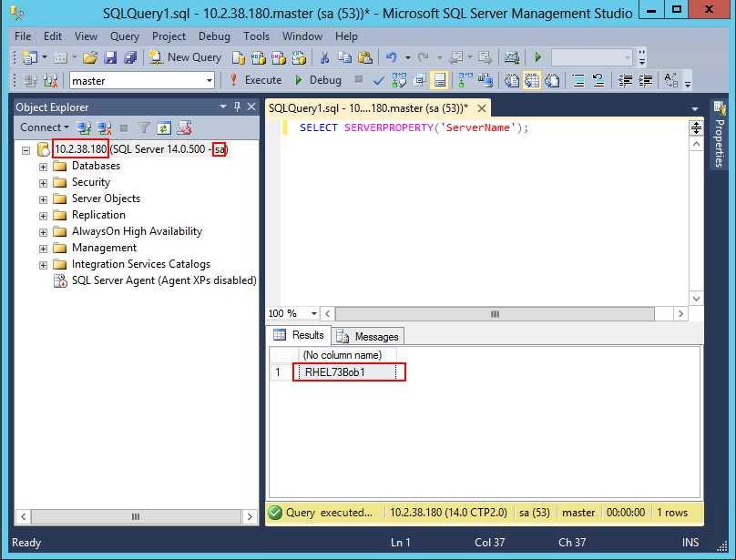The image size is (736, 560).
Task: Parse the query with the checkmark icon
Action: point(378,81)
